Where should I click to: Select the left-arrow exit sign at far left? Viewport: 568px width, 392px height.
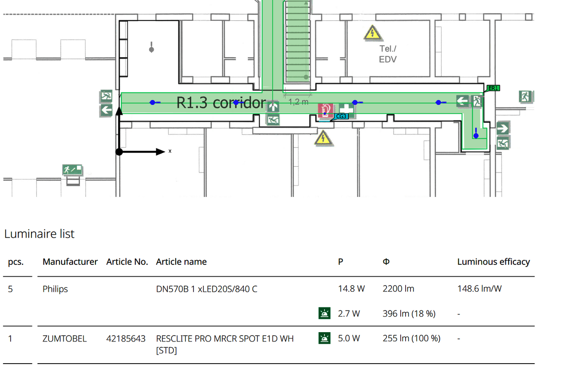click(x=106, y=110)
